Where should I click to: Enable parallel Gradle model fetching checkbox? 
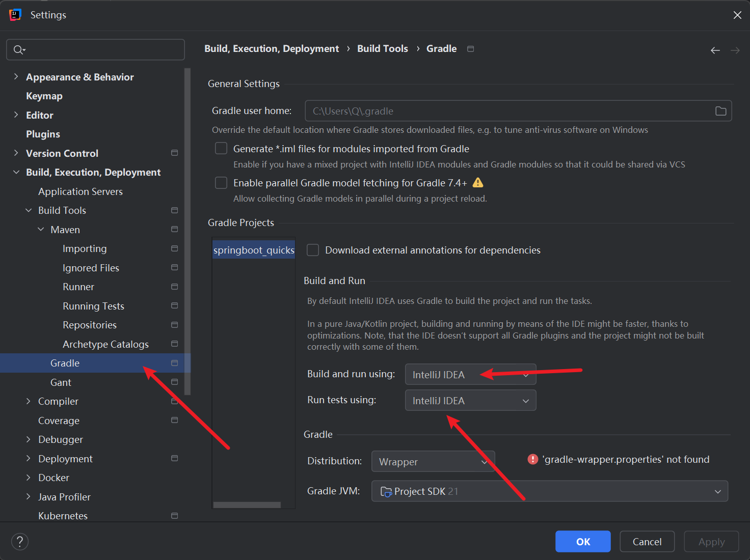pos(221,182)
